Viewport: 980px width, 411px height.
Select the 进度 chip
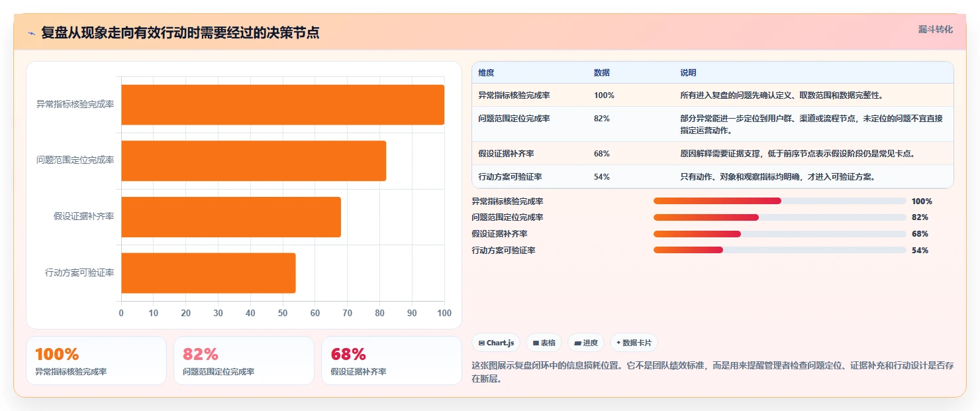(586, 343)
